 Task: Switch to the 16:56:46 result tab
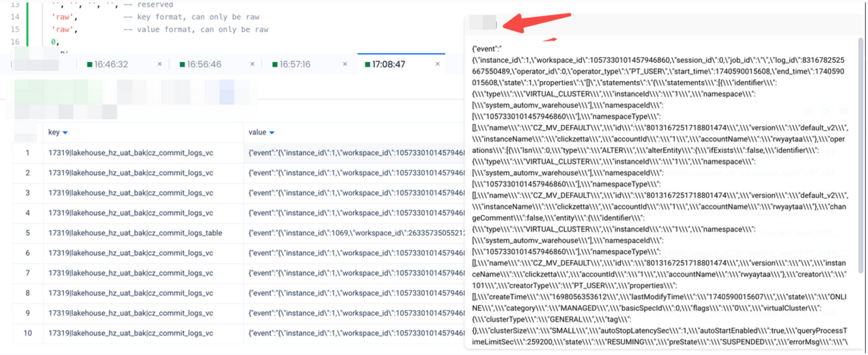point(204,64)
